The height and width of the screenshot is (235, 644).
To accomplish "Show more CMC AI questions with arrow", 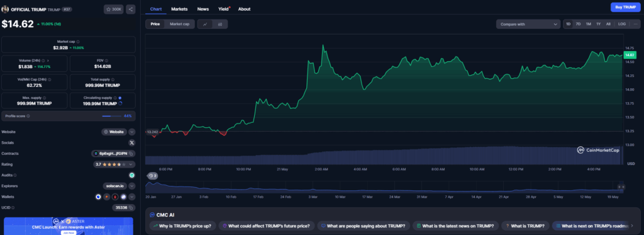I will (632, 226).
